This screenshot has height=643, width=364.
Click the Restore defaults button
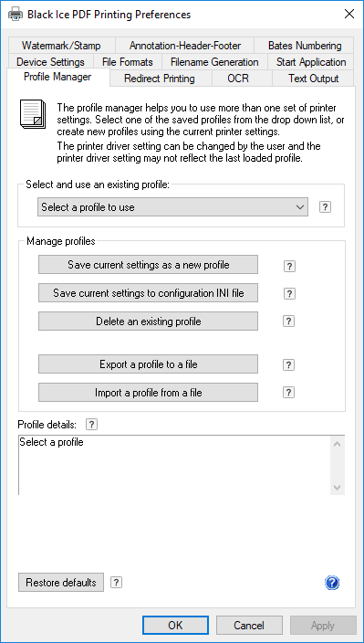(61, 583)
